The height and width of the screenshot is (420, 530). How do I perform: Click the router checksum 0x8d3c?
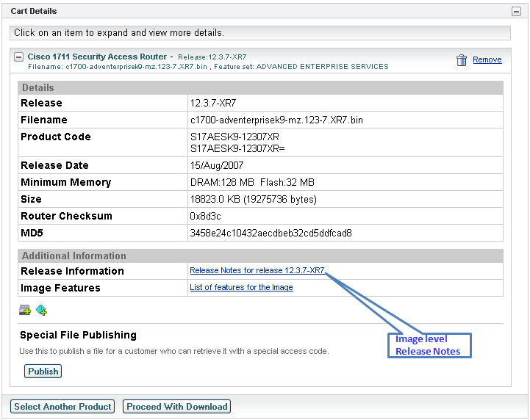206,216
